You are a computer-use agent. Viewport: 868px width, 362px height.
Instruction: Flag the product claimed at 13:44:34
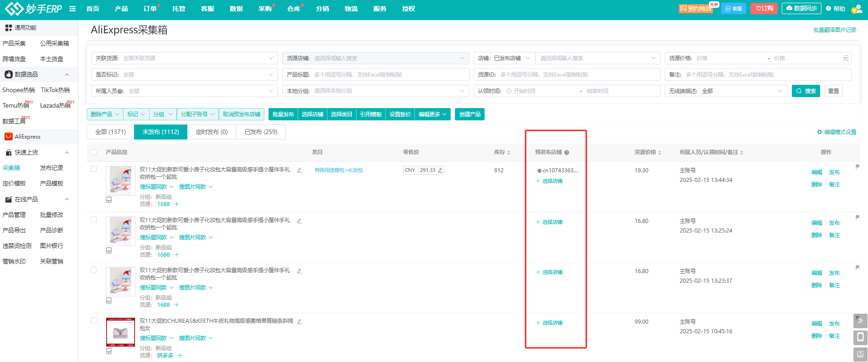[x=858, y=166]
